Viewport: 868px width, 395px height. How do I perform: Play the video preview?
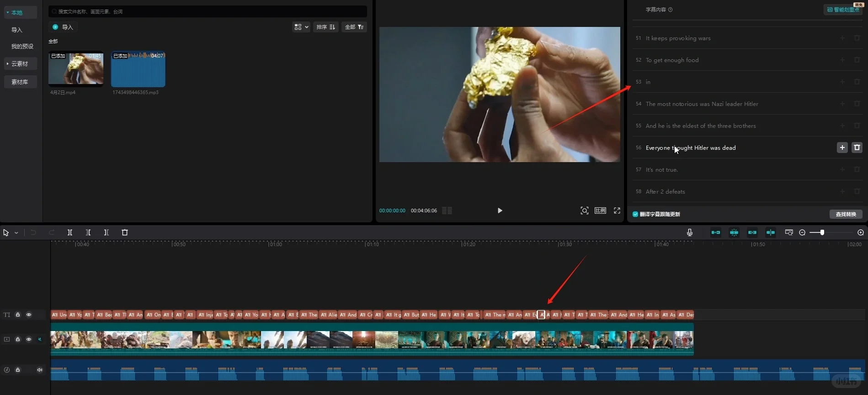click(x=500, y=211)
